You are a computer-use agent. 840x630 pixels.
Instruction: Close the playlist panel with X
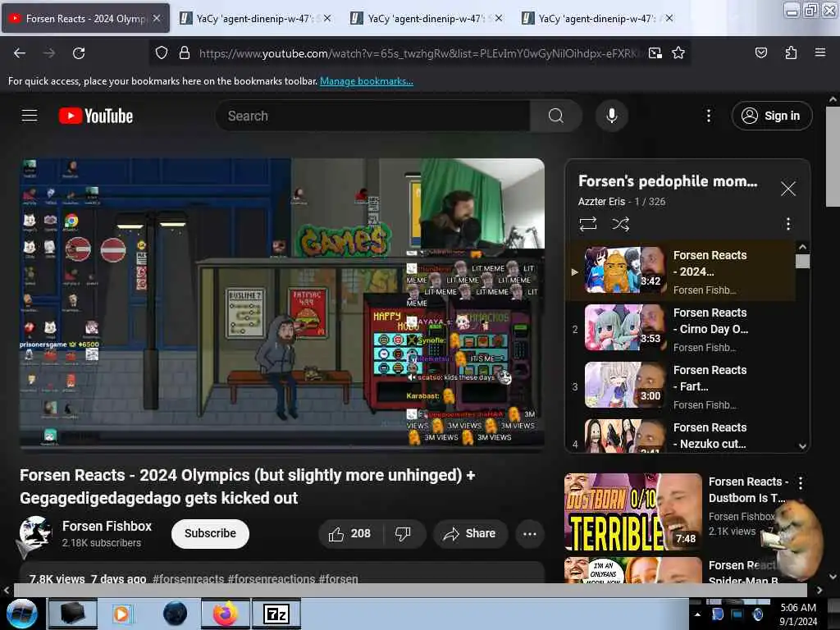(x=787, y=189)
